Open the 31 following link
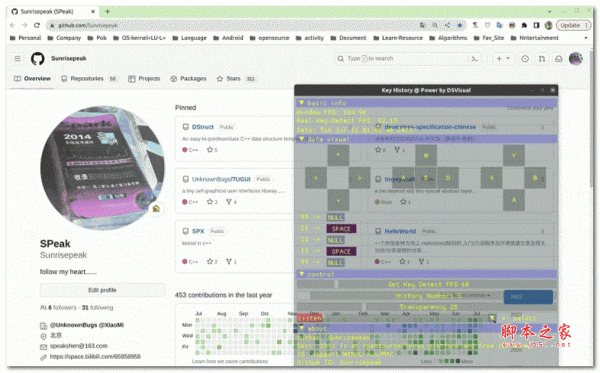Screen dimensions: 600x373 (x=98, y=307)
